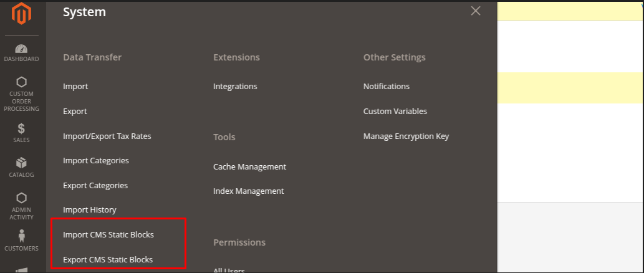Select Export CMS Static Blocks

[x=107, y=259]
